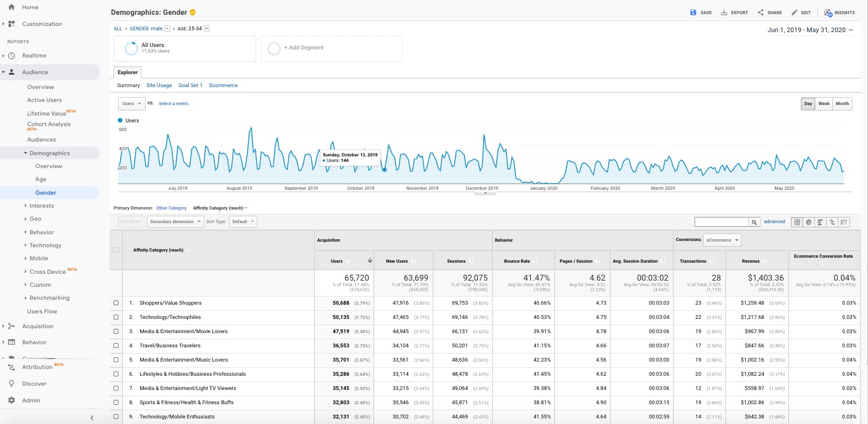The width and height of the screenshot is (868, 424).
Task: Click the advanced filter link
Action: click(x=774, y=221)
